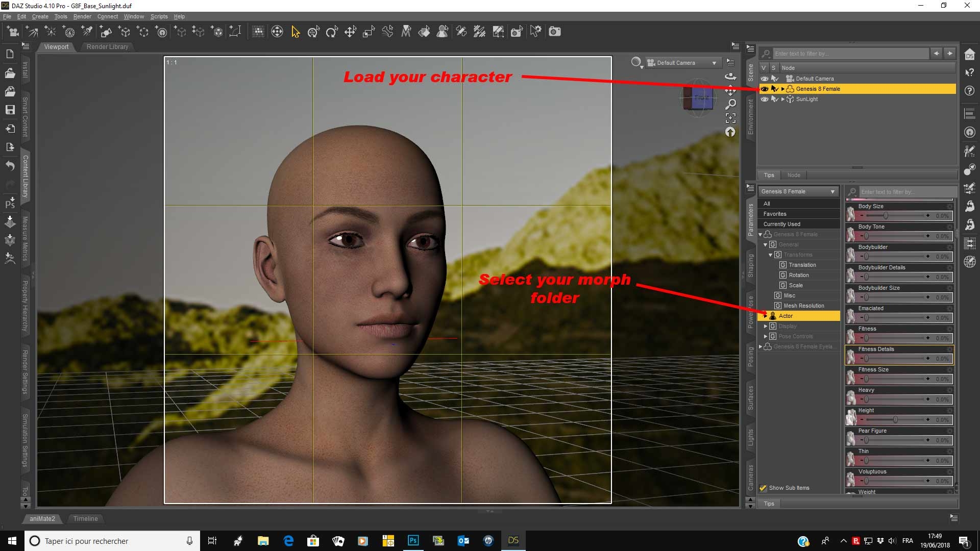This screenshot has width=980, height=551.
Task: Expand the Display group in Parameters
Action: click(766, 326)
